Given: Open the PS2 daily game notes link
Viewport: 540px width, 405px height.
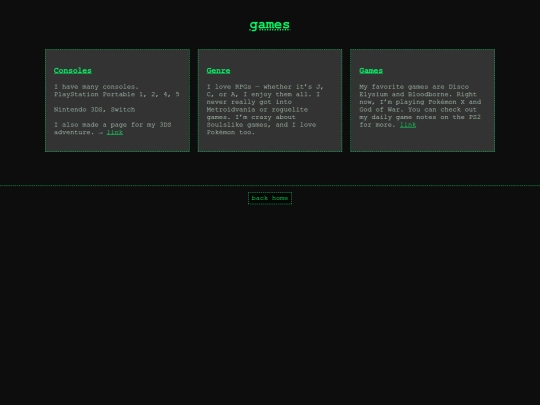Looking at the screenshot, I should pyautogui.click(x=408, y=125).
